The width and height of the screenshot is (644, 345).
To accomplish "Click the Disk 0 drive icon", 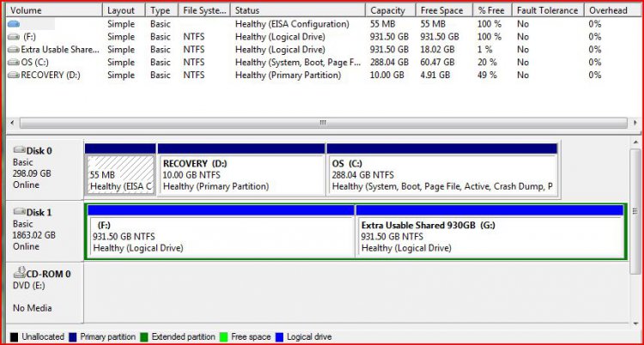I will [19, 149].
